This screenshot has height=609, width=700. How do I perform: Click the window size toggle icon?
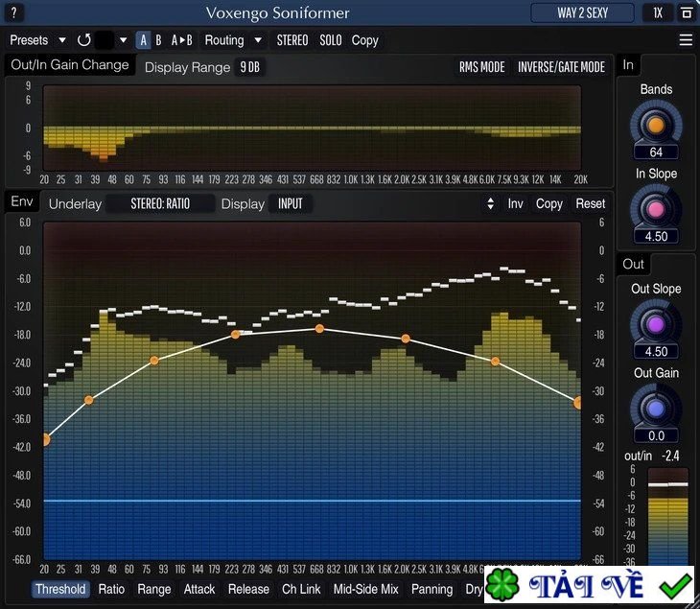687,12
